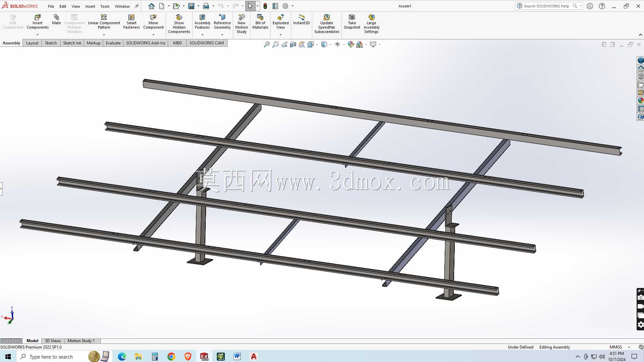Image resolution: width=644 pixels, height=362 pixels.
Task: Click the Apply Scene icon
Action: (x=360, y=44)
